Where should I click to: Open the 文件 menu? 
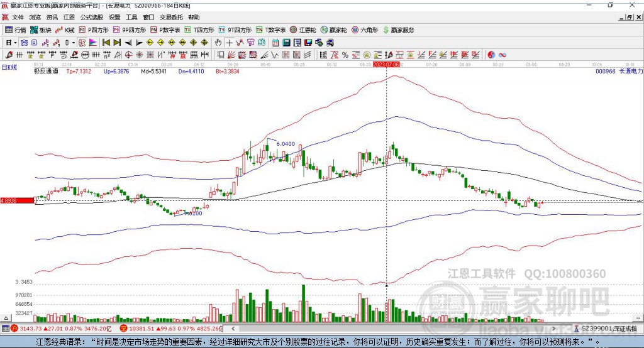tap(18, 17)
